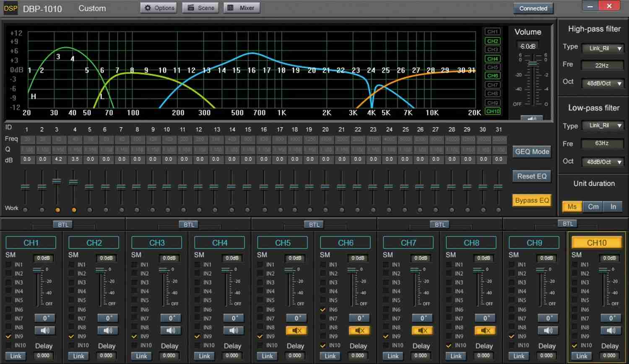Unmute CH6 via its orange mute icon
The width and height of the screenshot is (629, 364).
(x=359, y=330)
